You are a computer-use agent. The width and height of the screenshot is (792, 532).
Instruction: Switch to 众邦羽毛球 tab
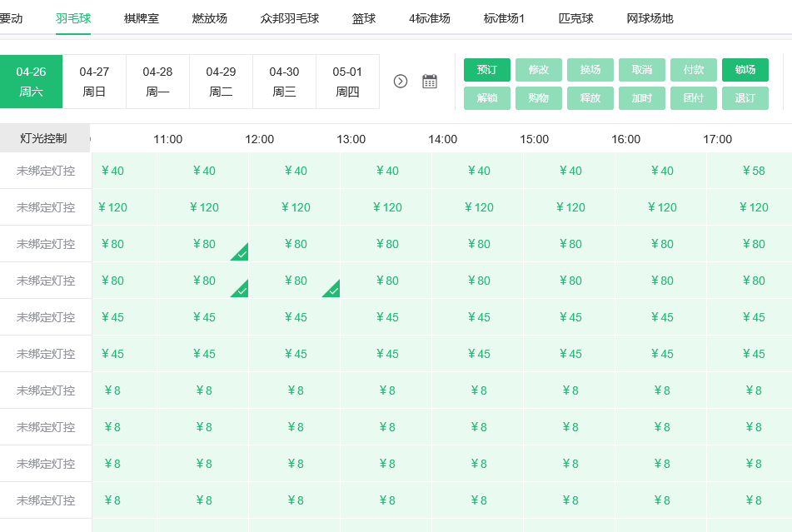coord(290,18)
